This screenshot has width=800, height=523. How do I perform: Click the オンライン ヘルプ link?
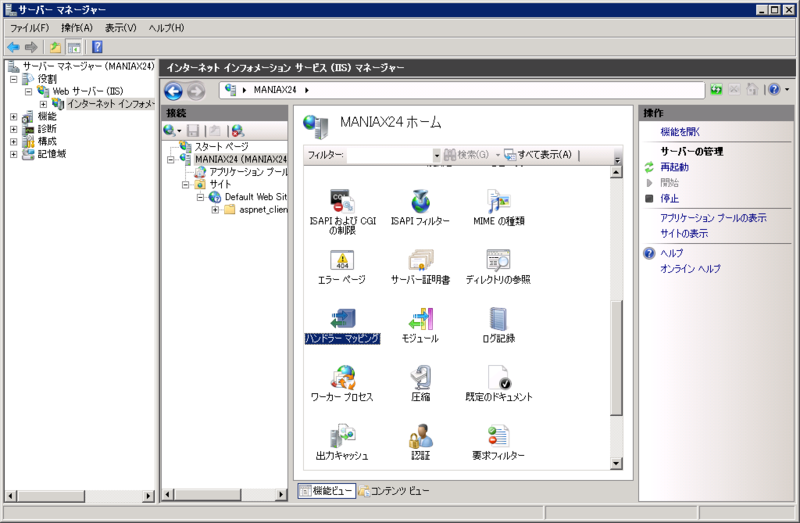click(x=690, y=269)
